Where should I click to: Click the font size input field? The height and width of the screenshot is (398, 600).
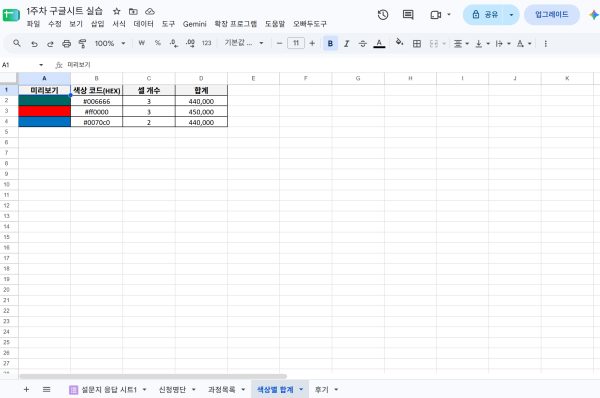click(296, 43)
